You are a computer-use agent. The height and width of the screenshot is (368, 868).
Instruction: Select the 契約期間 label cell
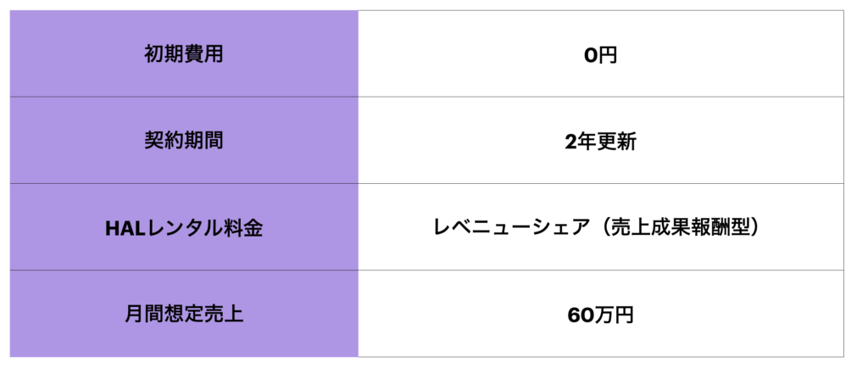click(184, 141)
